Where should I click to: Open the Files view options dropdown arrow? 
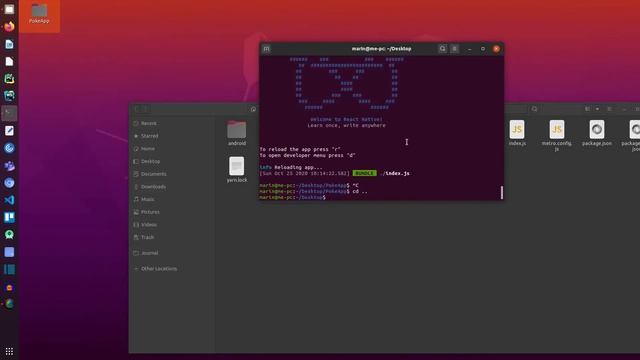pyautogui.click(x=597, y=109)
